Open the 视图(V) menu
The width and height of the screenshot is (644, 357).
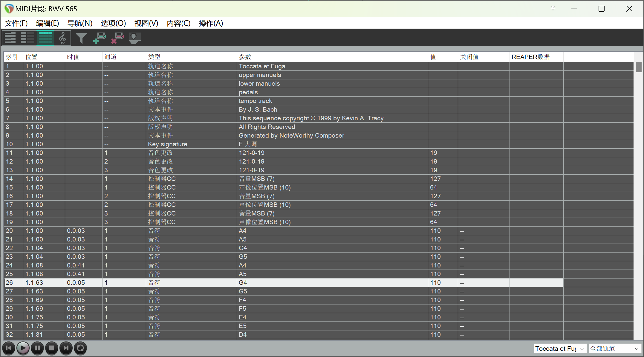(146, 23)
